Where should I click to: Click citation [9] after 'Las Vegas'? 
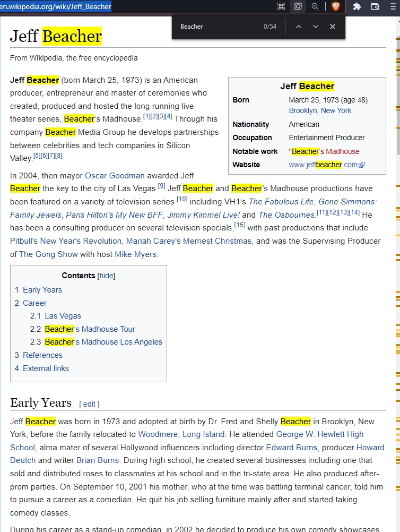[x=162, y=186]
